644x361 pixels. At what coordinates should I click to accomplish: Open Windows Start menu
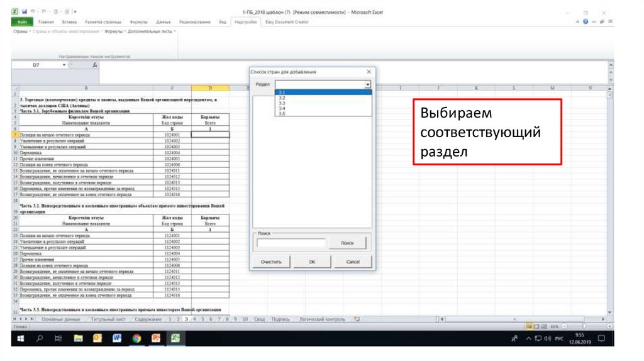click(x=21, y=338)
